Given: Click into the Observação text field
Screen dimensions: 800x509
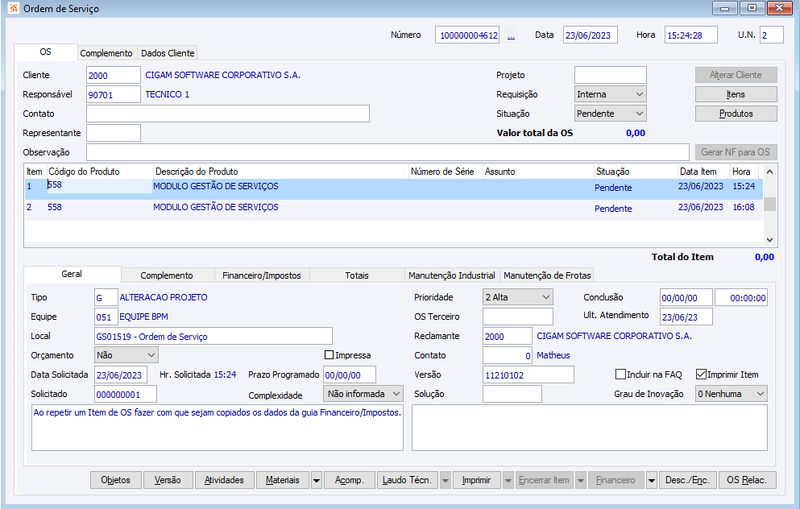Looking at the screenshot, I should (388, 152).
